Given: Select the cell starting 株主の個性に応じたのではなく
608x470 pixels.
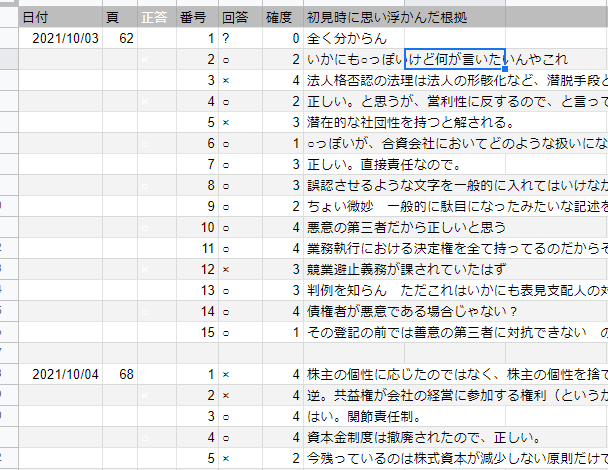Looking at the screenshot, I should pos(354,374).
